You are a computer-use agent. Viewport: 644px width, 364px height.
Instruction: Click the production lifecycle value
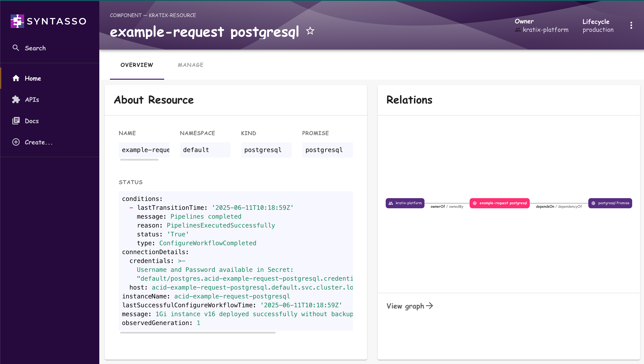[598, 30]
